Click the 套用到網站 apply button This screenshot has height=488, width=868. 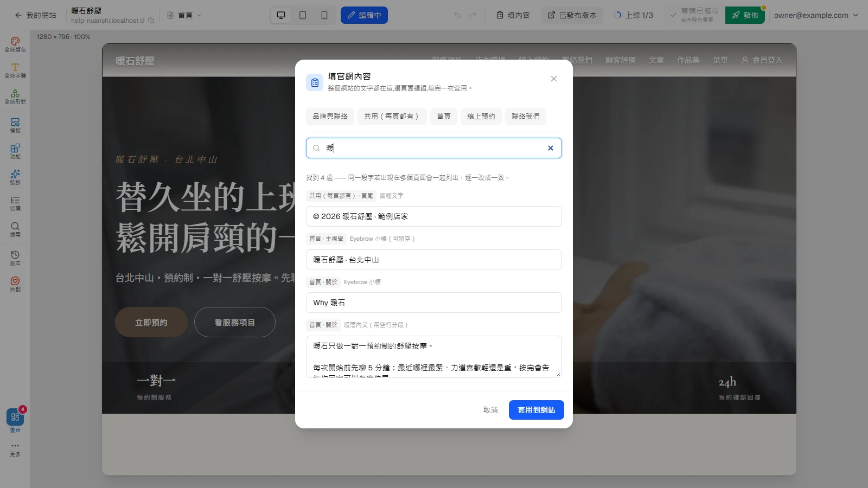click(x=537, y=410)
